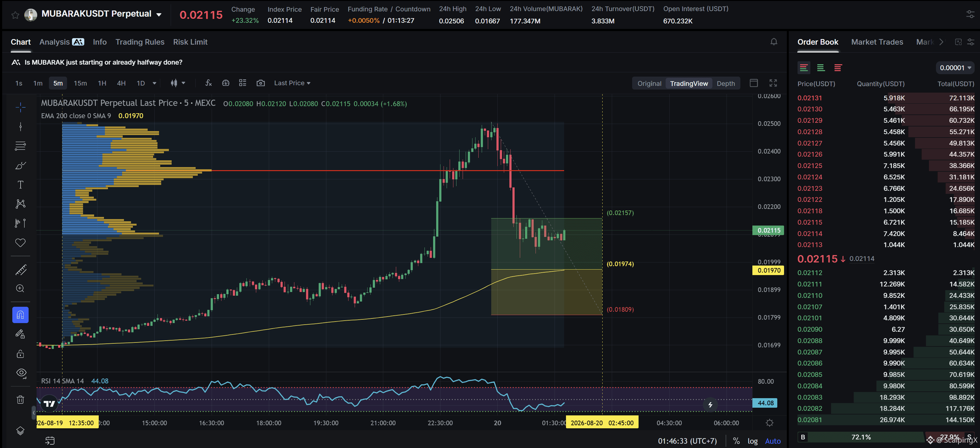Set chart interval to 15m
This screenshot has height=448, width=980.
80,83
